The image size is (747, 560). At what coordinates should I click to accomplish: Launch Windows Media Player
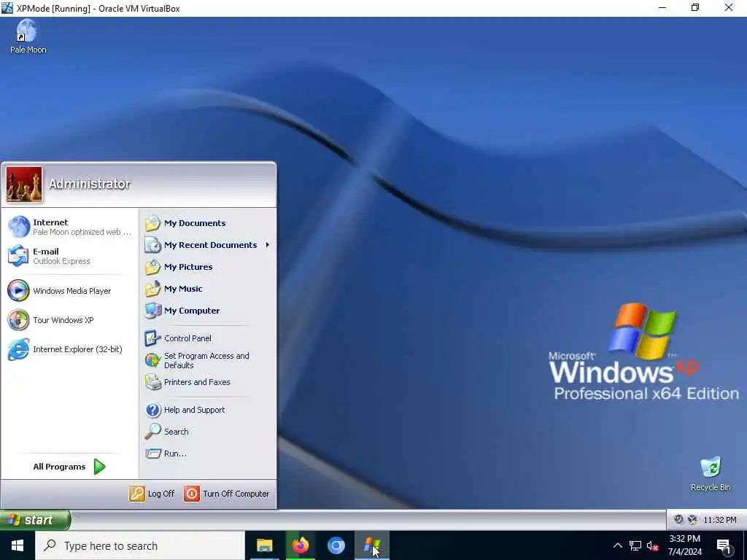coord(69,291)
